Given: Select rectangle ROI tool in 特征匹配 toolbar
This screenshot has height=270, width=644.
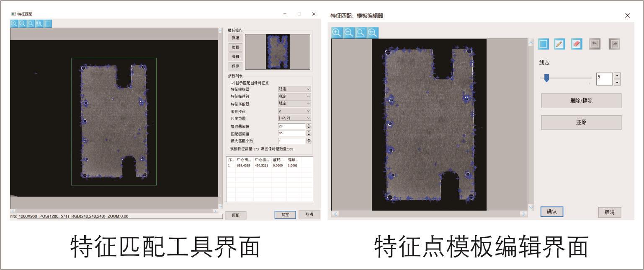Looking at the screenshot, I should 48,24.
